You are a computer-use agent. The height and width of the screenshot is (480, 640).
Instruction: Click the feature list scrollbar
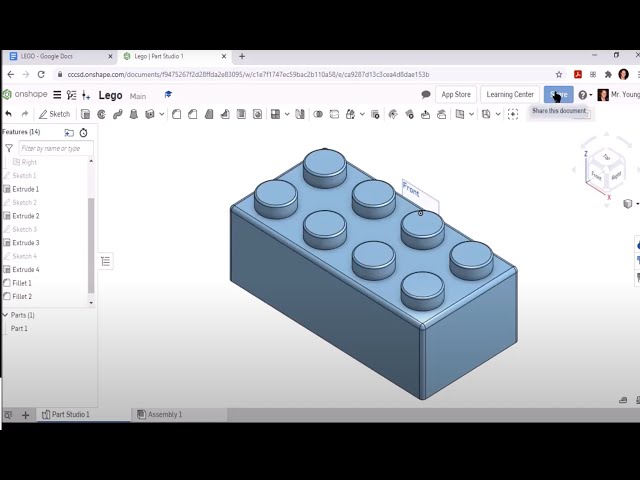tap(91, 245)
